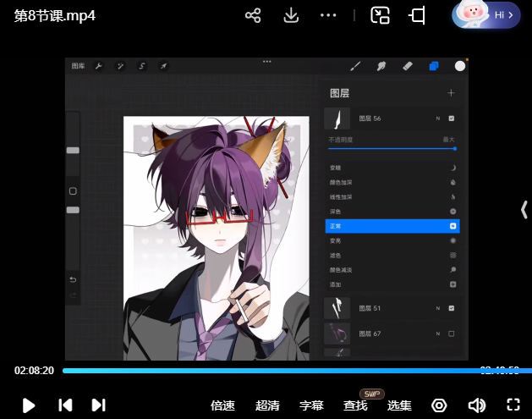Image resolution: width=532 pixels, height=419 pixels.
Task: Open the 倍速 playback speed menu
Action: click(x=222, y=405)
